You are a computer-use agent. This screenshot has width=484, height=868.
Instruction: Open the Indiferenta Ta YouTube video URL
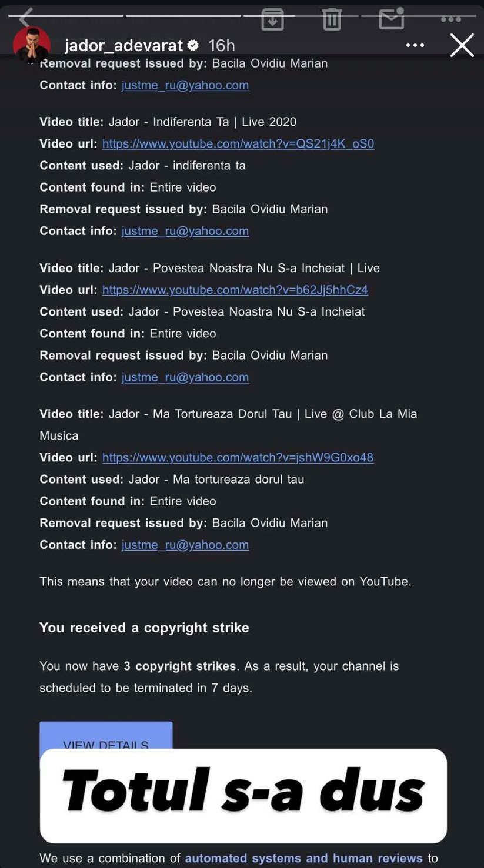(x=238, y=143)
